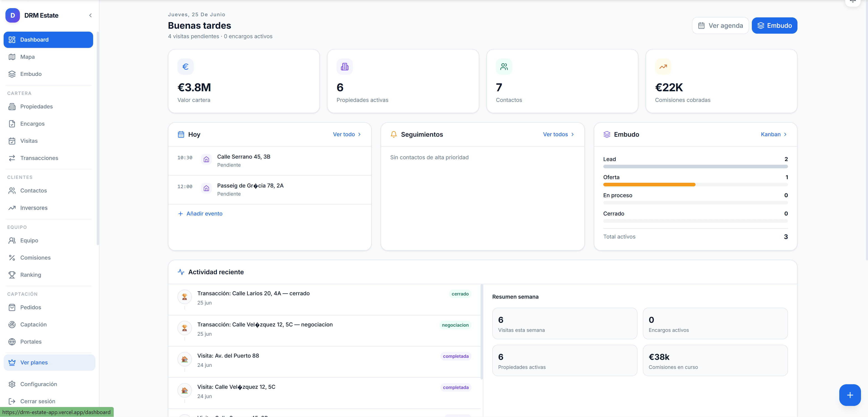Click the activity list scrollbar
The height and width of the screenshot is (417, 868).
click(482, 332)
